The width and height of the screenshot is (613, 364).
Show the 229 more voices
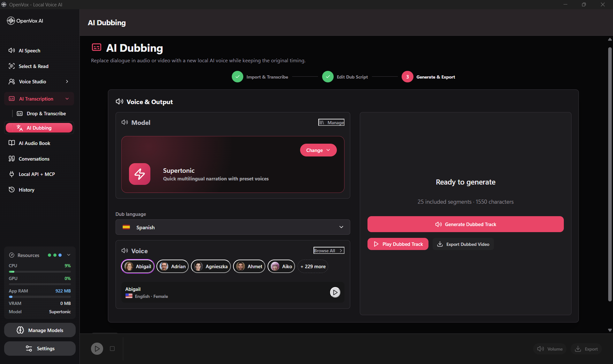pos(313,266)
